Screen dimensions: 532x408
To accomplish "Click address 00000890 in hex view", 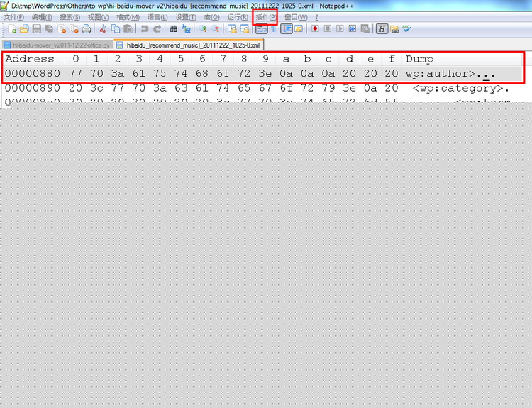I will 32,88.
